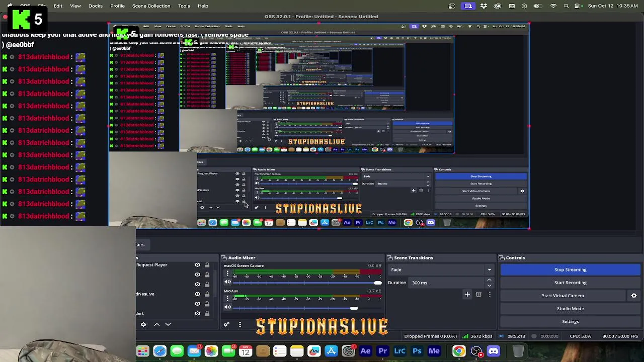Toggle lock on the Alert source
Viewport: 644px width, 362px height.
(207, 313)
